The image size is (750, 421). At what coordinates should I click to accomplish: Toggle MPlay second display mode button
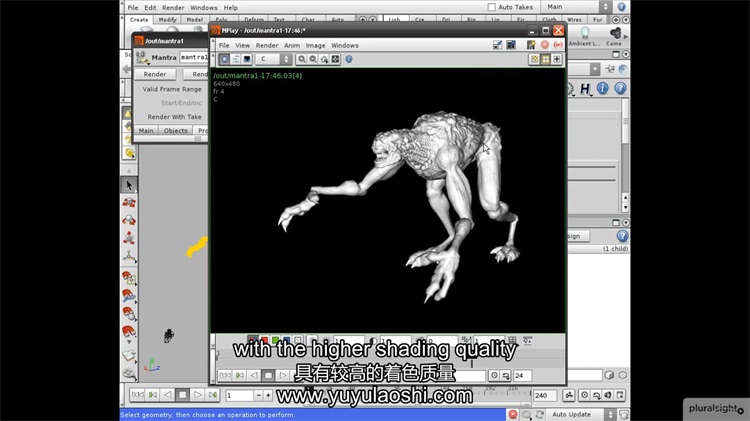(x=236, y=59)
